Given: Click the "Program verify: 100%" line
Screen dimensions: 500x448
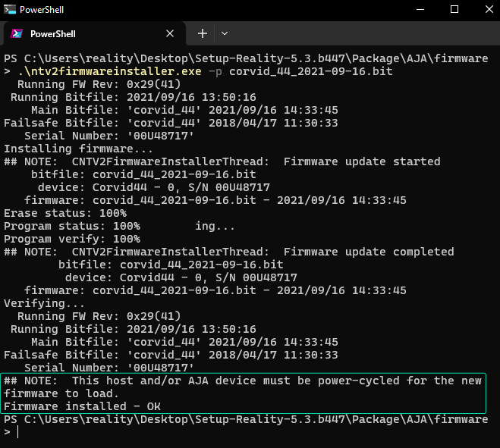Looking at the screenshot, I should 72,239.
